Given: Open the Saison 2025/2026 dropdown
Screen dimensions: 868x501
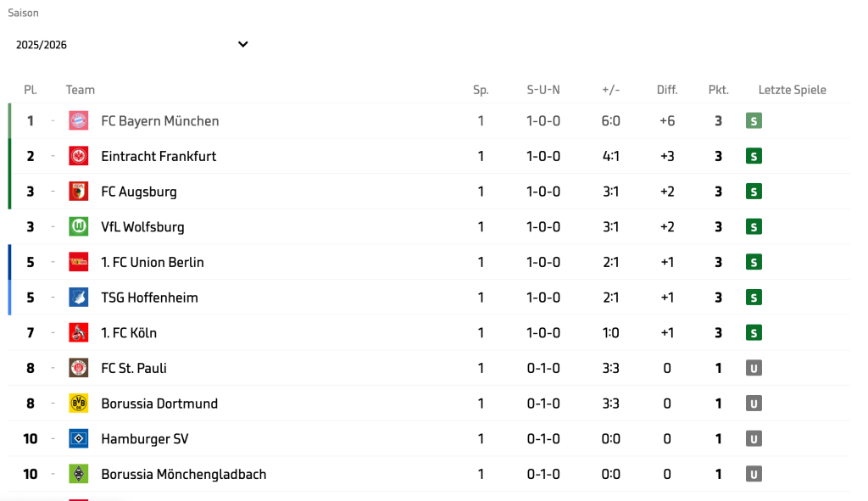Looking at the screenshot, I should point(131,45).
